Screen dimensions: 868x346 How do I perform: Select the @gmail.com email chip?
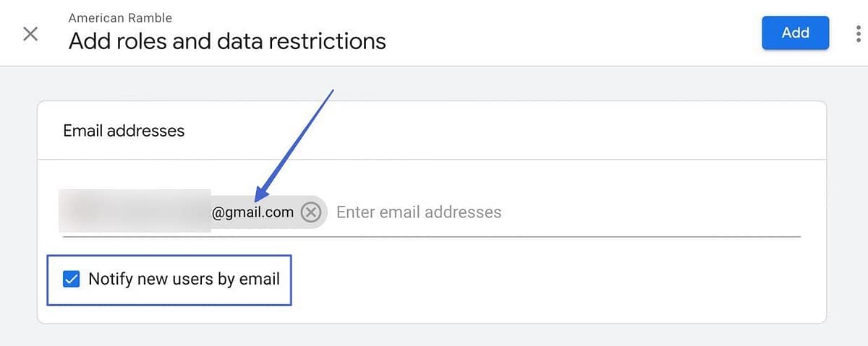pos(252,212)
